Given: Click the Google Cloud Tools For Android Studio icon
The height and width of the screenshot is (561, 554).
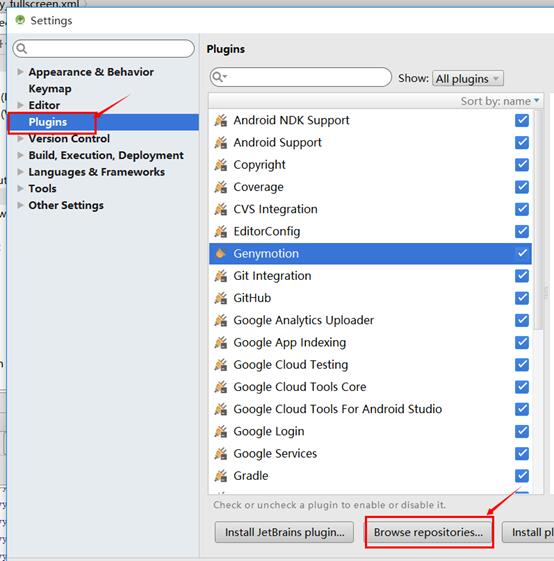Looking at the screenshot, I should [x=221, y=409].
